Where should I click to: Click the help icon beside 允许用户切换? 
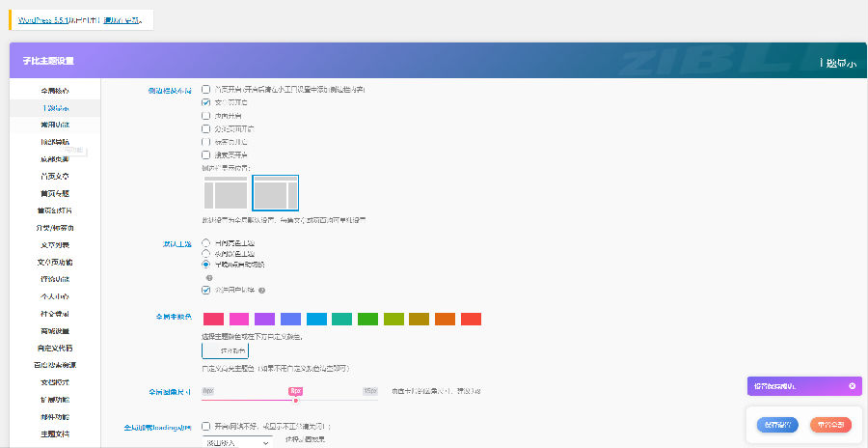(261, 290)
